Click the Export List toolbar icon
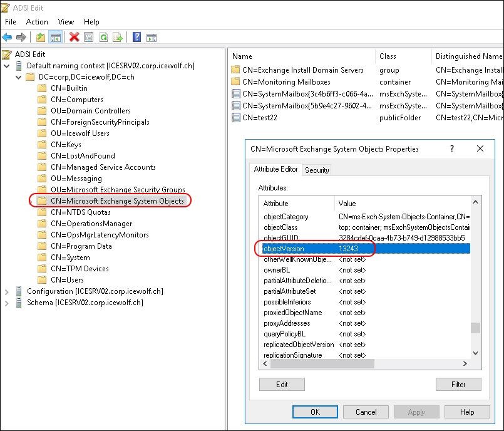This screenshot has height=431, width=504. [x=118, y=37]
